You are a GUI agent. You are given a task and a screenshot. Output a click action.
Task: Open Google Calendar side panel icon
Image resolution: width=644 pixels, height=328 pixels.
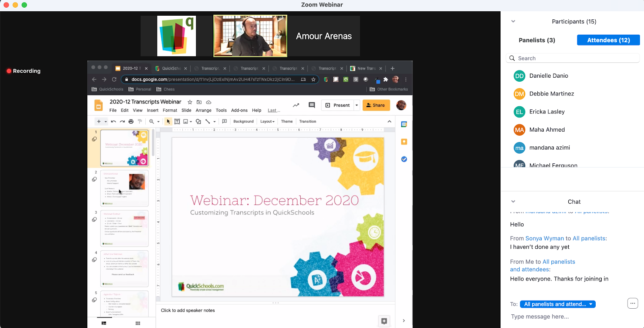click(404, 124)
